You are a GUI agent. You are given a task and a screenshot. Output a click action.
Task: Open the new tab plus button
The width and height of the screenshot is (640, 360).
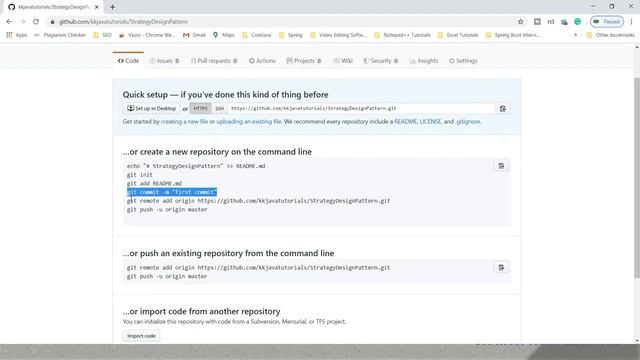coord(112,7)
